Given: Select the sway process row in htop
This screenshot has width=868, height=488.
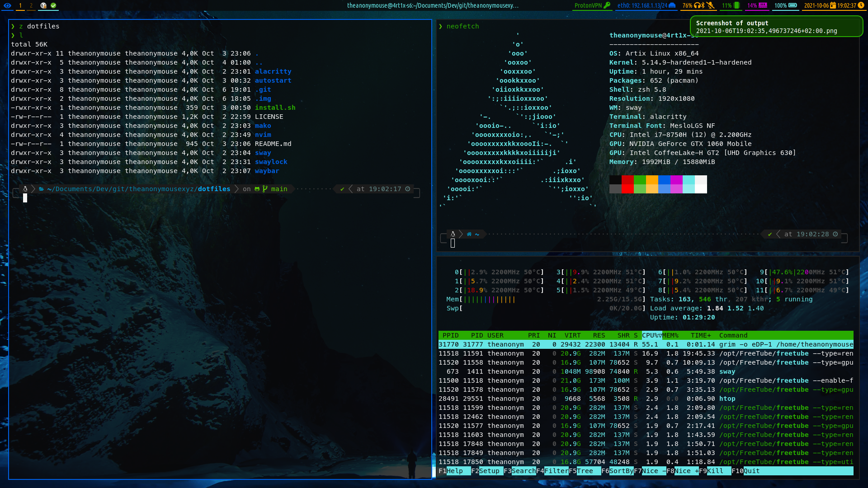Looking at the screenshot, I should click(x=646, y=371).
